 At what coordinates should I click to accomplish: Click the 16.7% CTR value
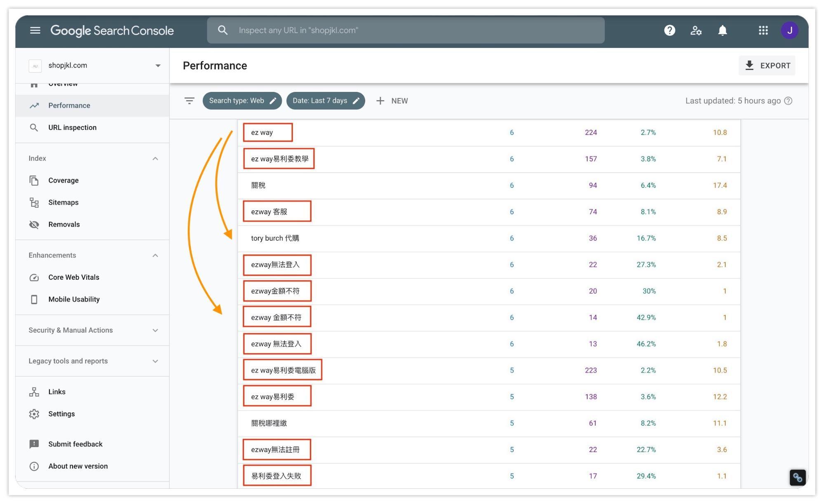646,238
